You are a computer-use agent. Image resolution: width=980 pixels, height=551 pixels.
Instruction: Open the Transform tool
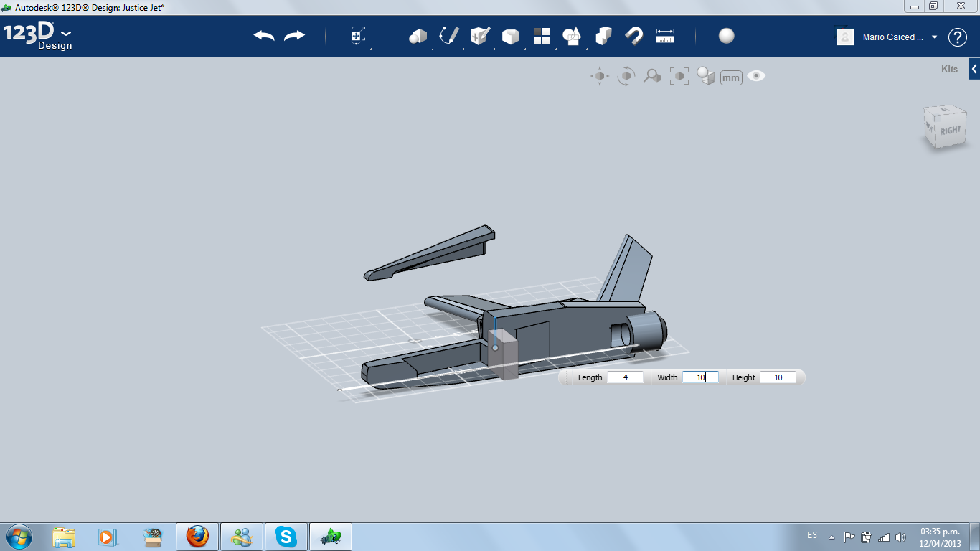click(x=357, y=36)
